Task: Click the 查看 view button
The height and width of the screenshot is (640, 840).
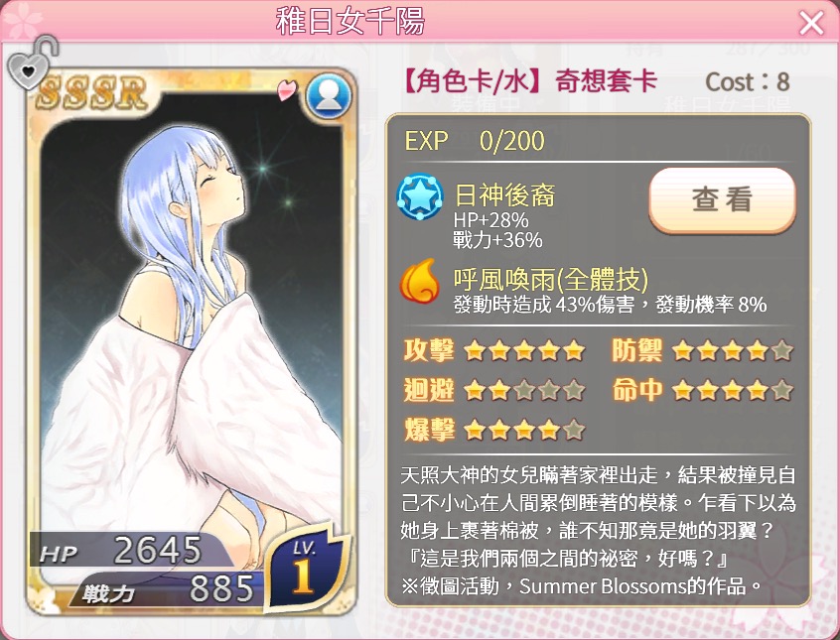Action: 722,199
